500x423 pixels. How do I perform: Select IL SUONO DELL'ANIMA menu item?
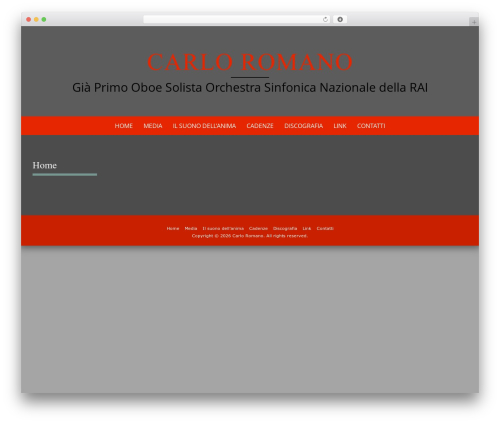pyautogui.click(x=204, y=126)
